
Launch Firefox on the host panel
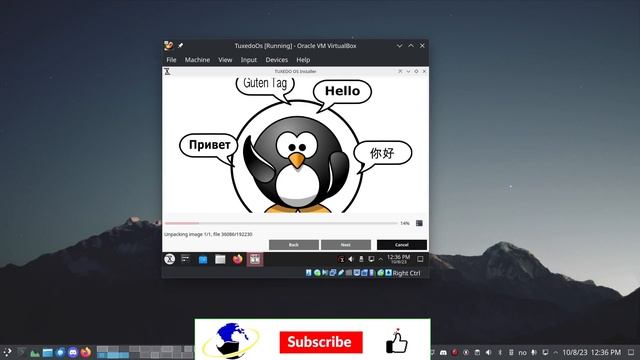tap(85, 352)
